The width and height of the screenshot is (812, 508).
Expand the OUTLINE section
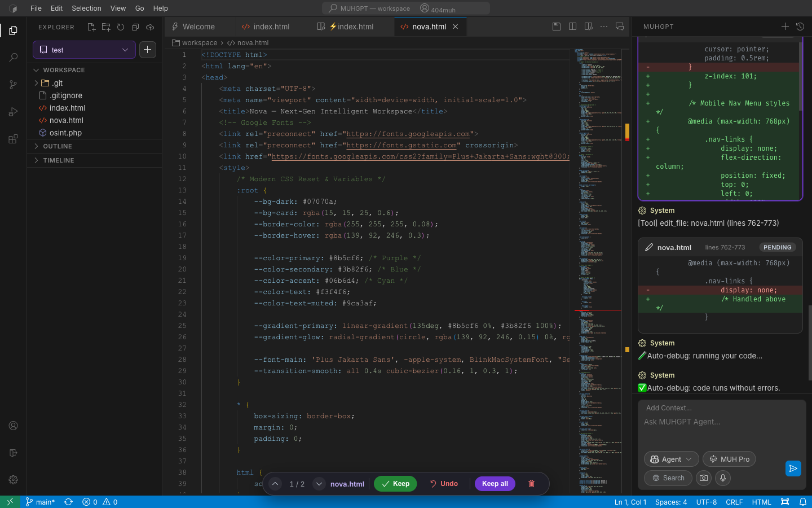tap(95, 146)
